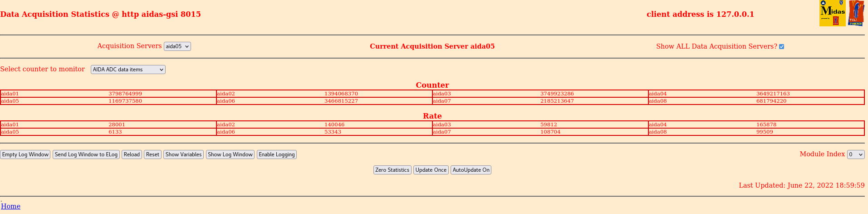This screenshot has height=214, width=868.
Task: Click the Reload button
Action: tap(132, 154)
